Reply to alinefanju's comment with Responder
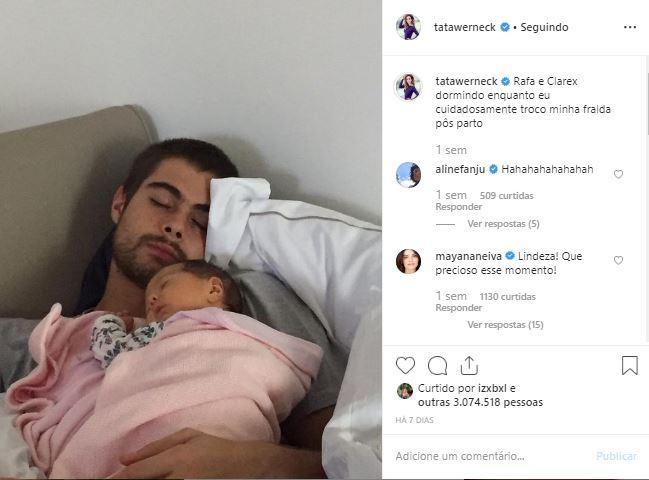This screenshot has width=649, height=480. point(459,206)
